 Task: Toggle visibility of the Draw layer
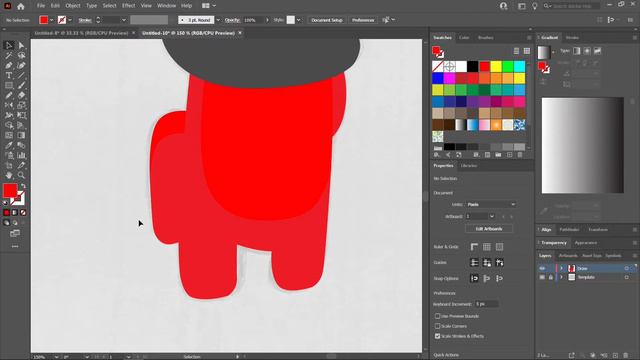pyautogui.click(x=542, y=268)
